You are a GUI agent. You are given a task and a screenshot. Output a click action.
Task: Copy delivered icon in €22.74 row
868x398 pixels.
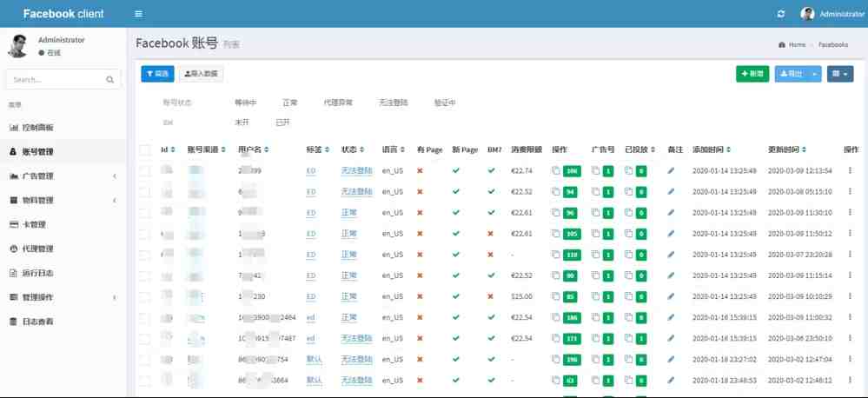point(629,170)
